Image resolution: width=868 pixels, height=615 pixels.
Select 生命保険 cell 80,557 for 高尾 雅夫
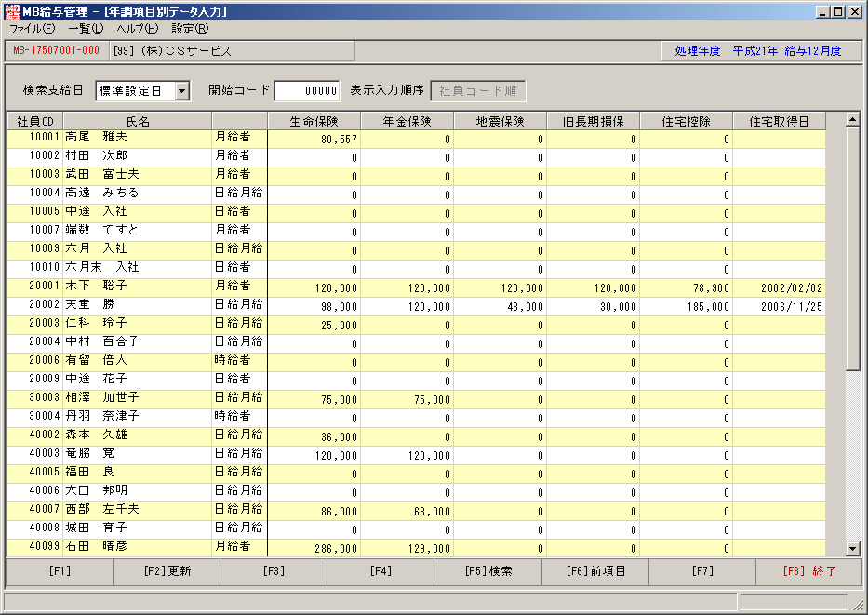pos(314,139)
